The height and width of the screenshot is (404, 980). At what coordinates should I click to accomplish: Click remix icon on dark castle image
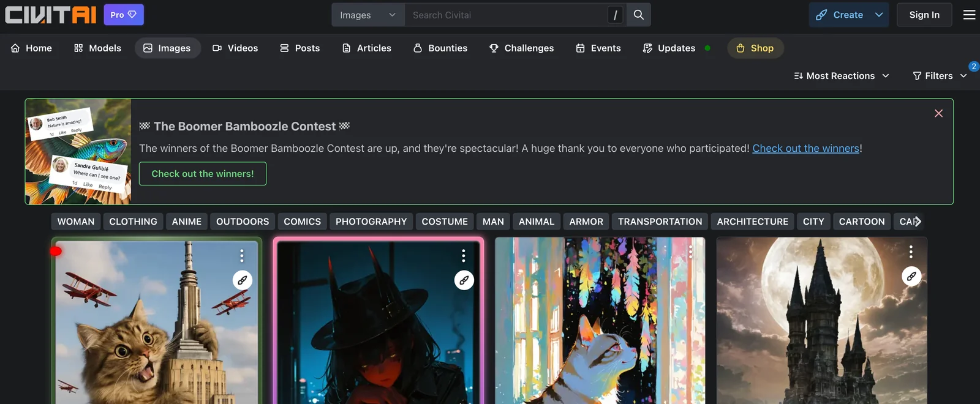tap(911, 277)
